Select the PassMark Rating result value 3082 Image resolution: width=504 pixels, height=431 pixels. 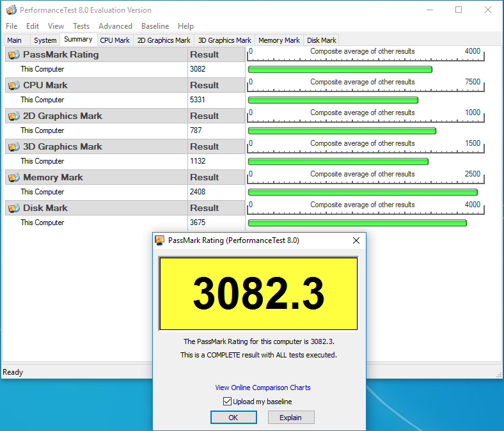(198, 69)
